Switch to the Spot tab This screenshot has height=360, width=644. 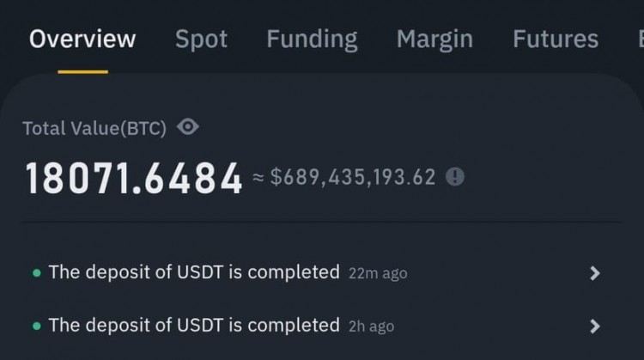point(201,40)
